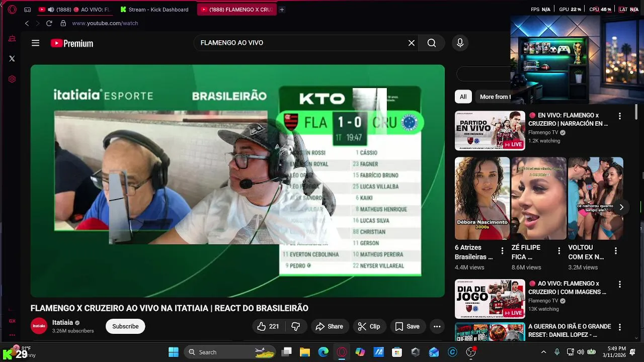Open DIA DE JOGO Flamengo TV thumbnail
This screenshot has width=644, height=362.
click(490, 299)
